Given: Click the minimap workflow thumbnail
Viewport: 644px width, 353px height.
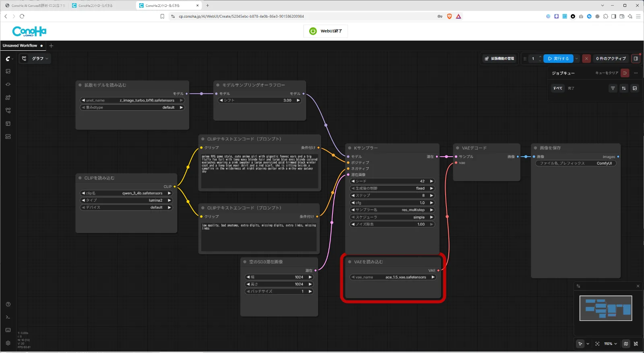Looking at the screenshot, I should pos(606,308).
